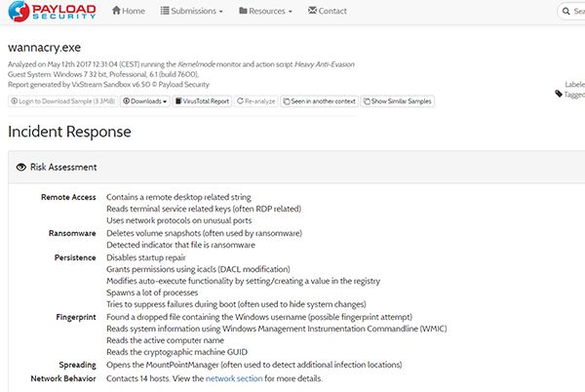This screenshot has width=585, height=392.
Task: Open the Contact menu item
Action: point(328,11)
